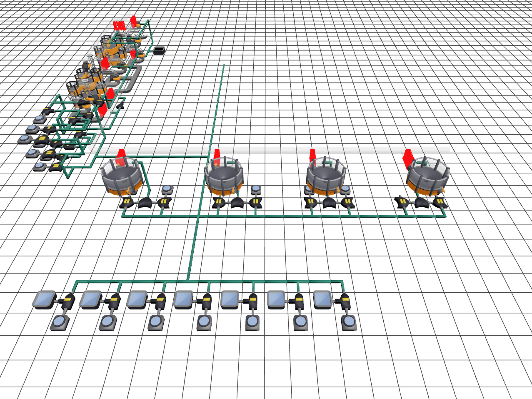Select the dark middle unit below the first vat

pos(145,203)
